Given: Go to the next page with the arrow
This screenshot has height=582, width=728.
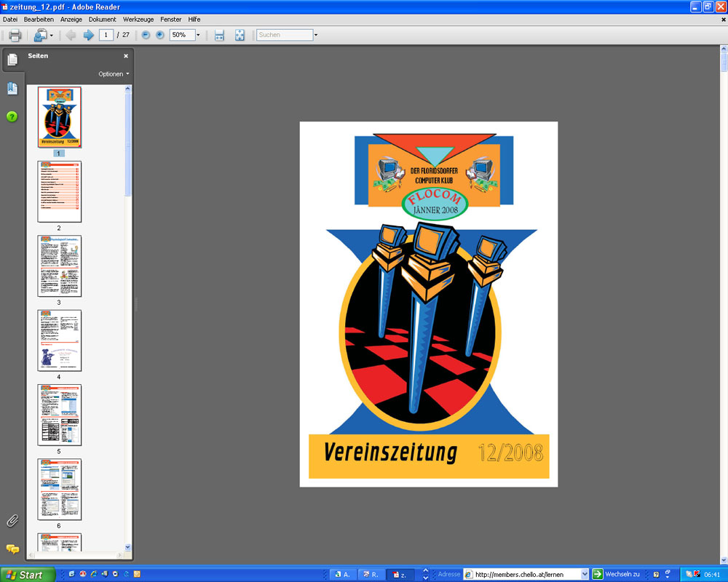Looking at the screenshot, I should pyautogui.click(x=88, y=35).
